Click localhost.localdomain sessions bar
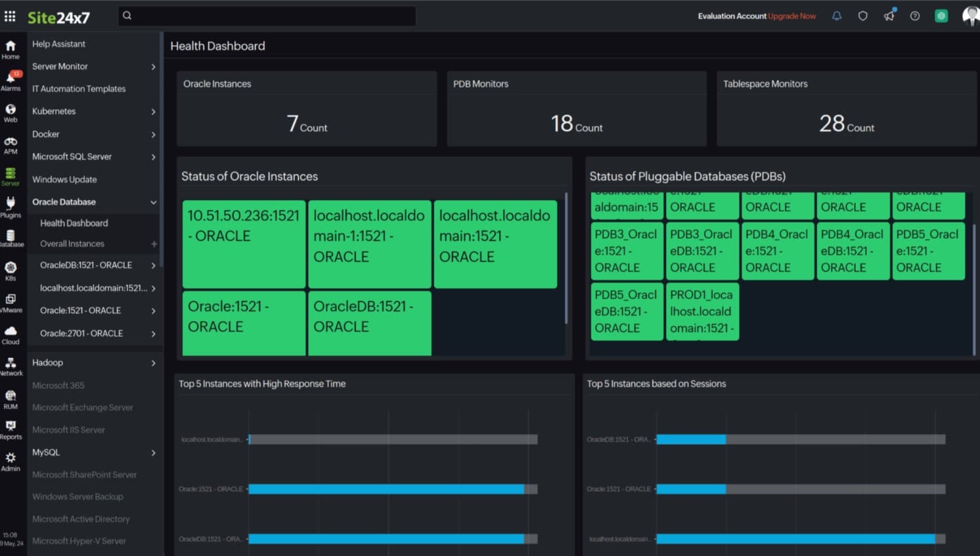The width and height of the screenshot is (980, 556). point(796,539)
